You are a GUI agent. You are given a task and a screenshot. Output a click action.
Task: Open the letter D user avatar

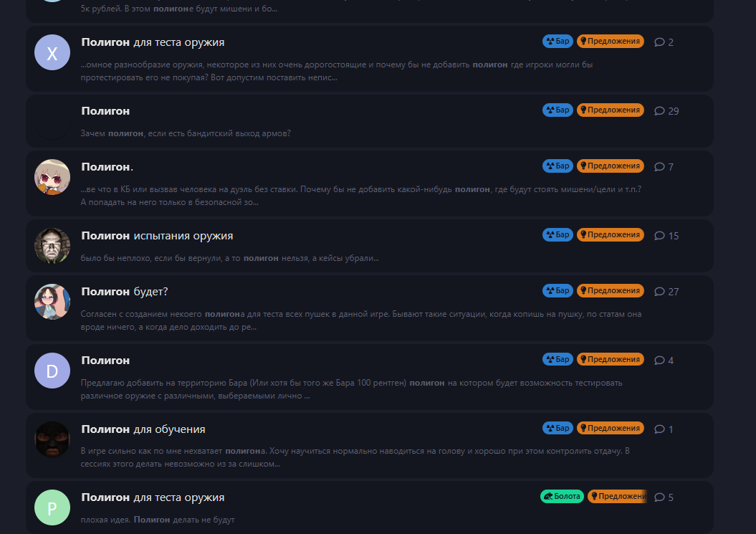[52, 371]
